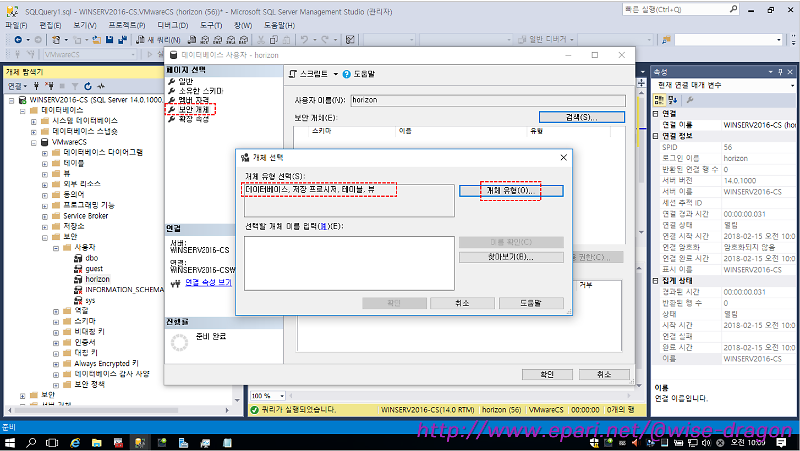The image size is (800, 451).
Task: Collapse the VMwareCS database node
Action: click(34, 142)
